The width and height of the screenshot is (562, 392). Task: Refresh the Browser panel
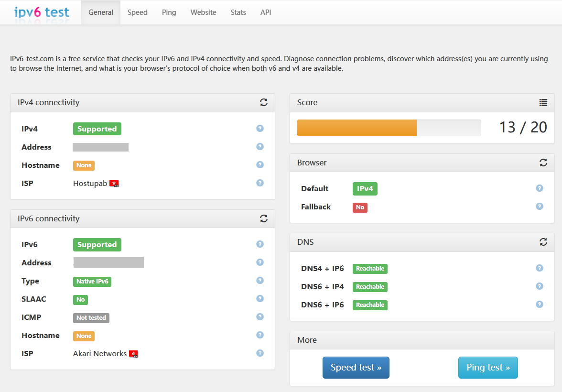pos(543,163)
